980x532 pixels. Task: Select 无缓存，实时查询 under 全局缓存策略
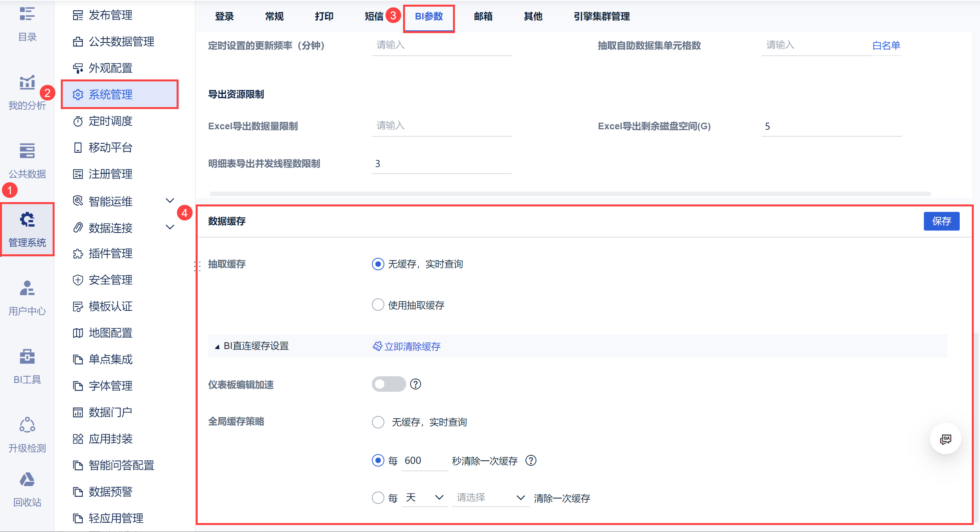tap(378, 422)
